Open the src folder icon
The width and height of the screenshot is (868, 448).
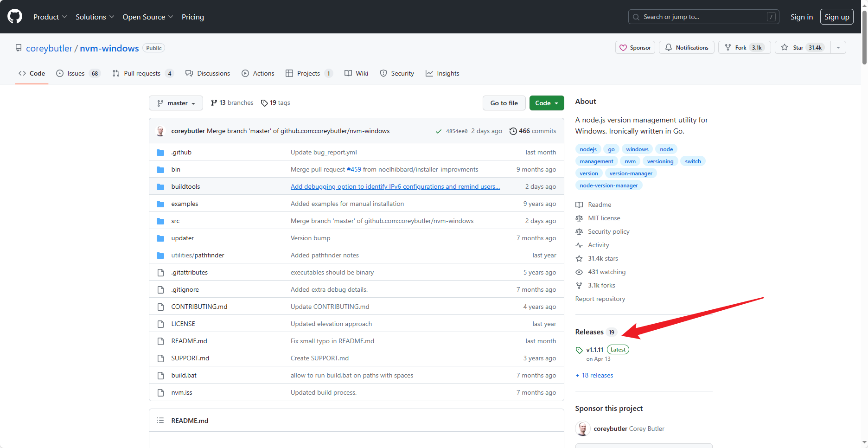pyautogui.click(x=160, y=221)
